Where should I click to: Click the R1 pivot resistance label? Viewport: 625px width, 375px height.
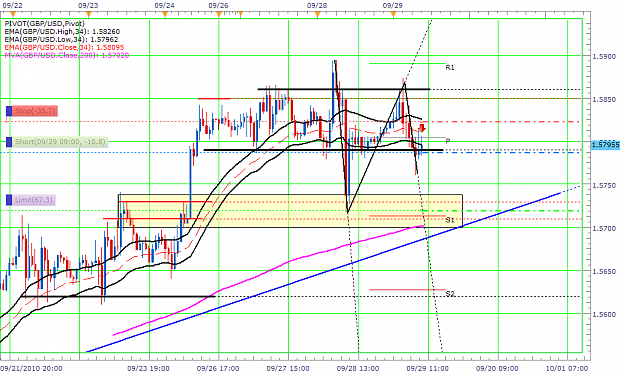click(450, 68)
